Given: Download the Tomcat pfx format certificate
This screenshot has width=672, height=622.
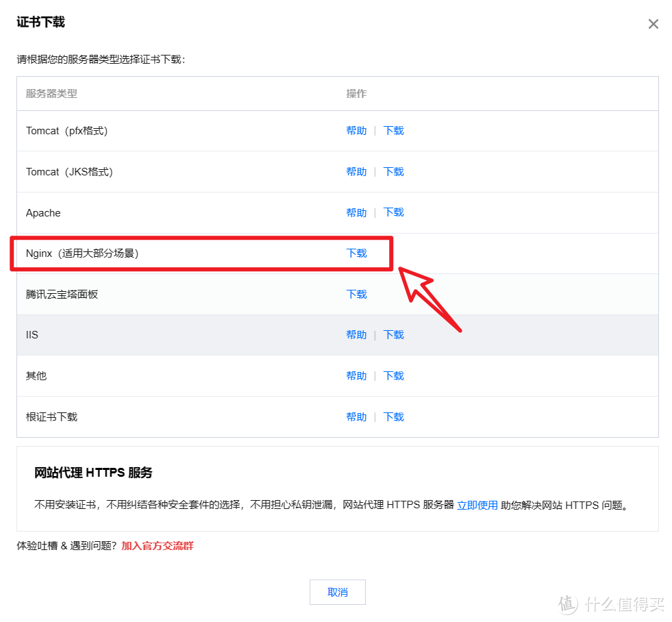Looking at the screenshot, I should pos(393,131).
